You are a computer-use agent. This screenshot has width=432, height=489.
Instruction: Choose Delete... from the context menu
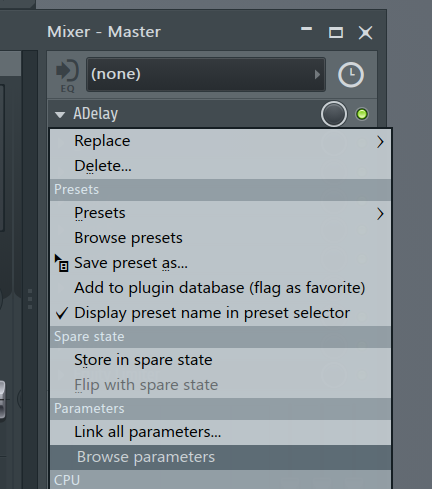click(220, 166)
